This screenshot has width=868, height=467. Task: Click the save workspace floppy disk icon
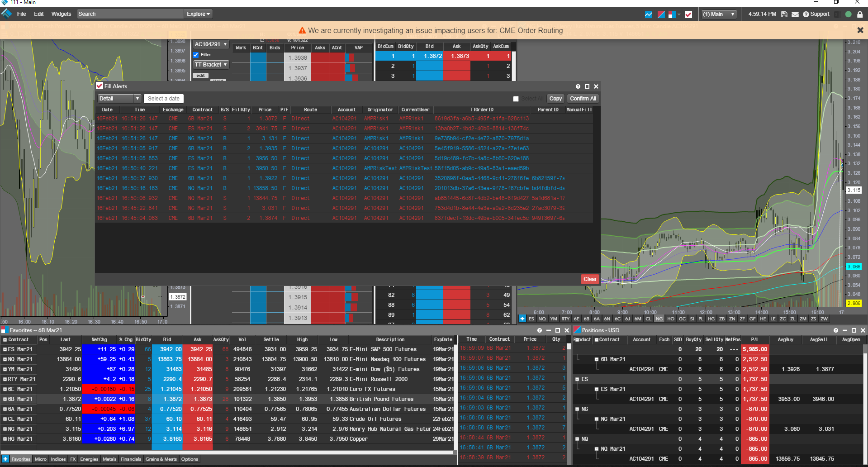784,14
